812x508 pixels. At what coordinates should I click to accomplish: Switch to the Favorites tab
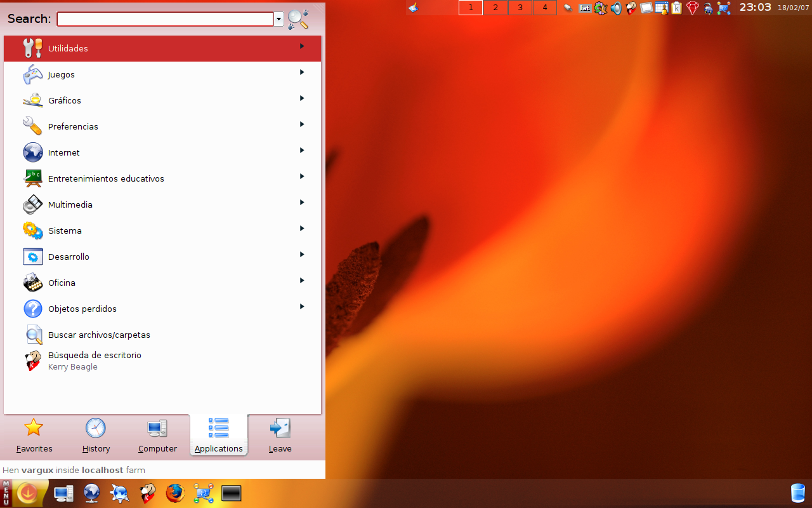point(34,435)
